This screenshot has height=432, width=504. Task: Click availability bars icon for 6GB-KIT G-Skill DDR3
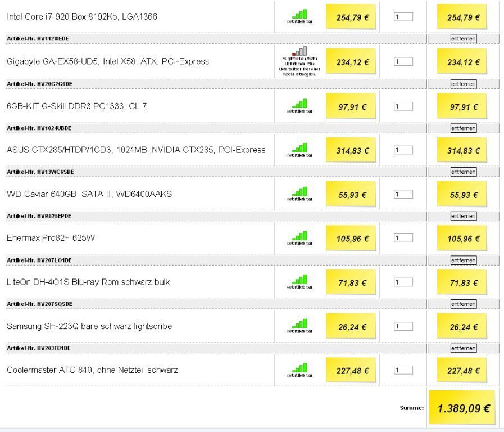point(299,103)
